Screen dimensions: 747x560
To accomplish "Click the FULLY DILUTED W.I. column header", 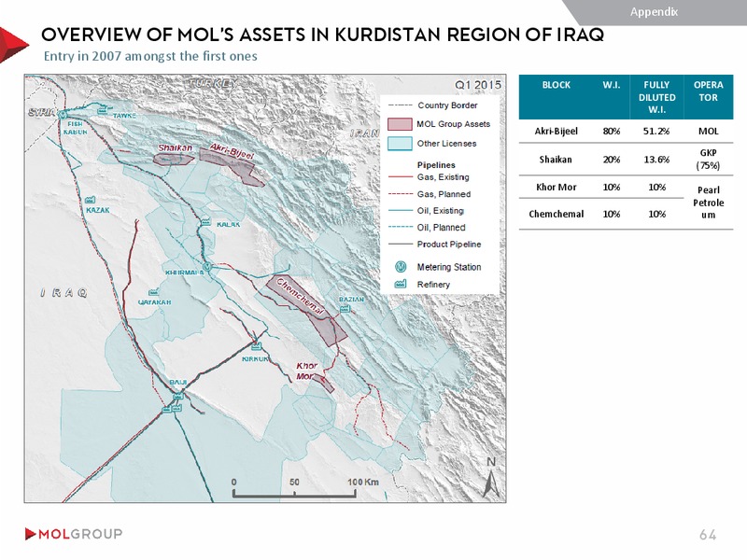I will click(657, 97).
